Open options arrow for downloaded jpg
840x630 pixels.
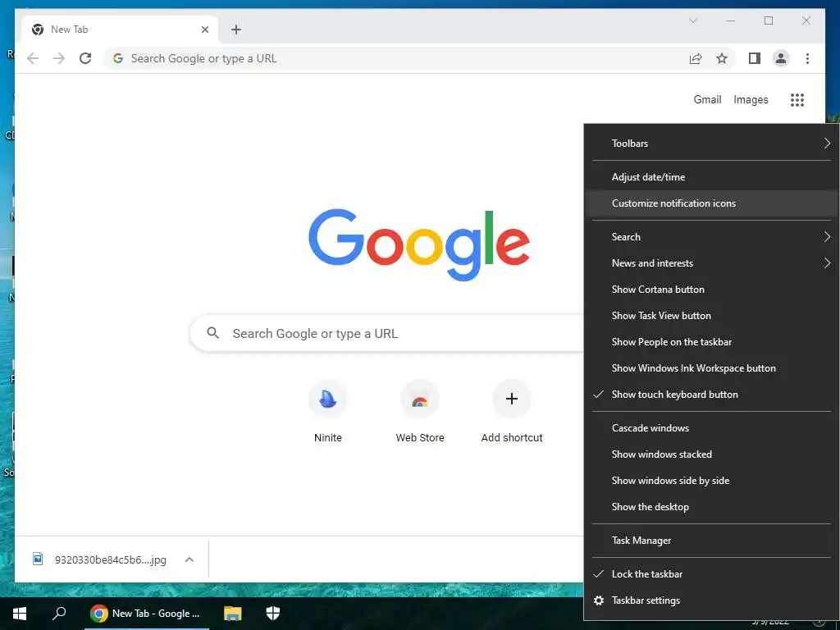click(x=189, y=559)
